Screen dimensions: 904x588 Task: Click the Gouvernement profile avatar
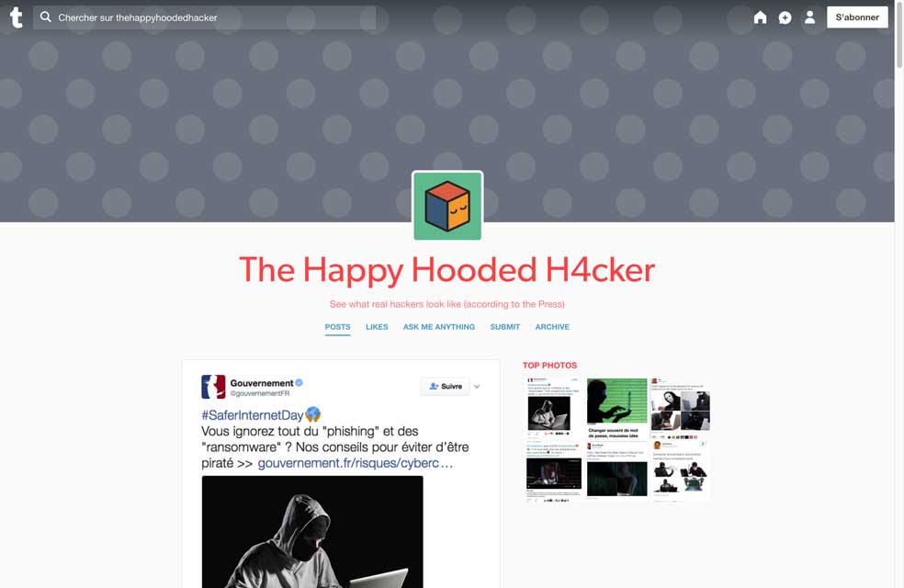[x=213, y=387]
